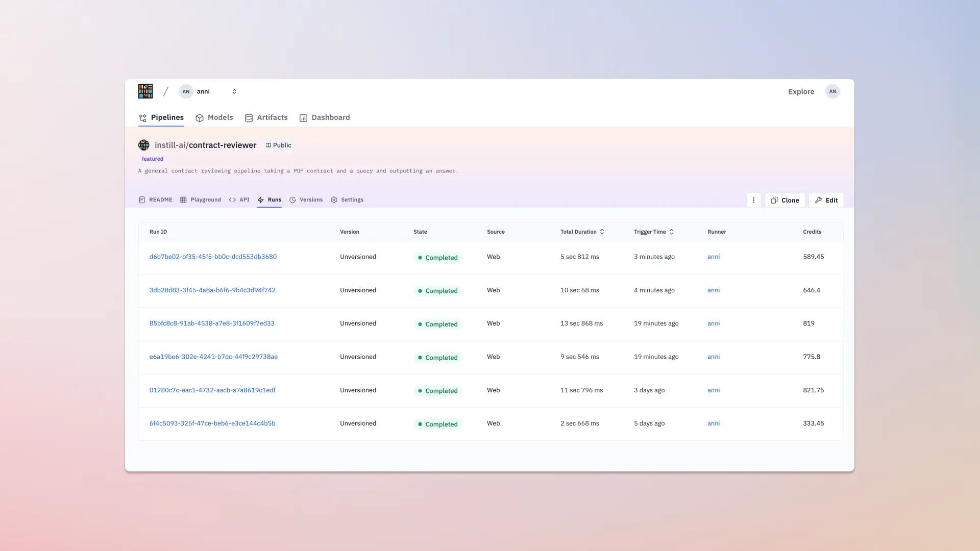
Task: Go to the Models tab
Action: 214,117
